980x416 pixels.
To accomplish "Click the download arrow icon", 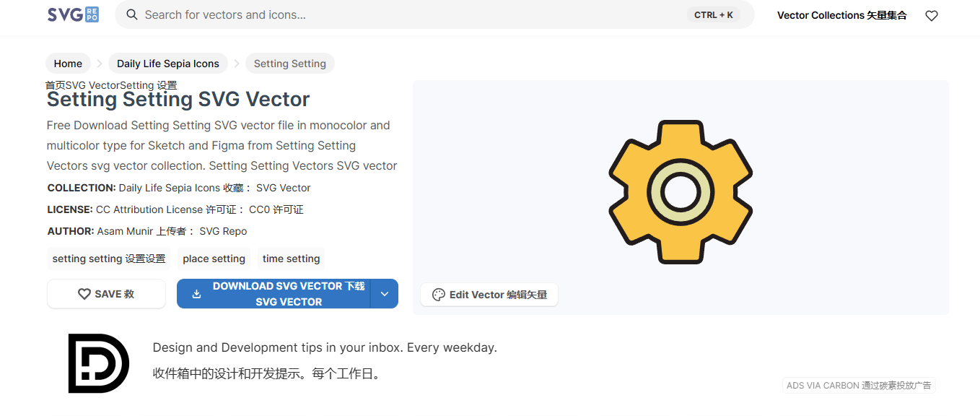I will (196, 294).
